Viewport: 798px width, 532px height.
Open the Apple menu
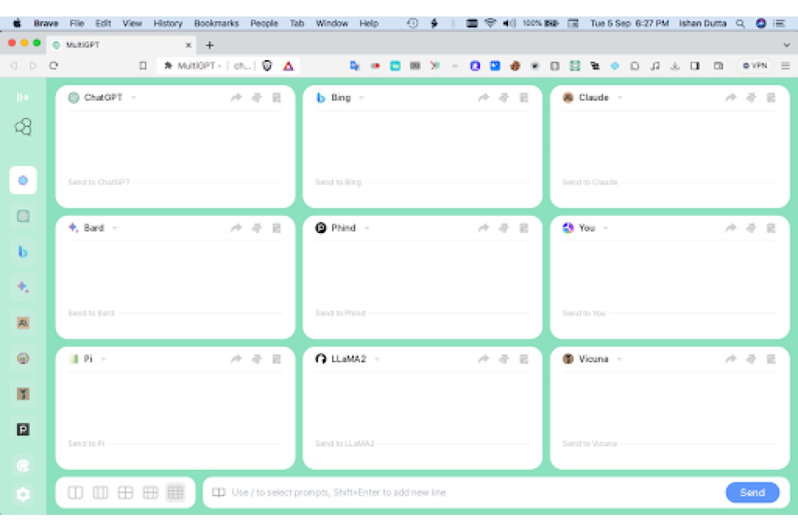pos(17,23)
